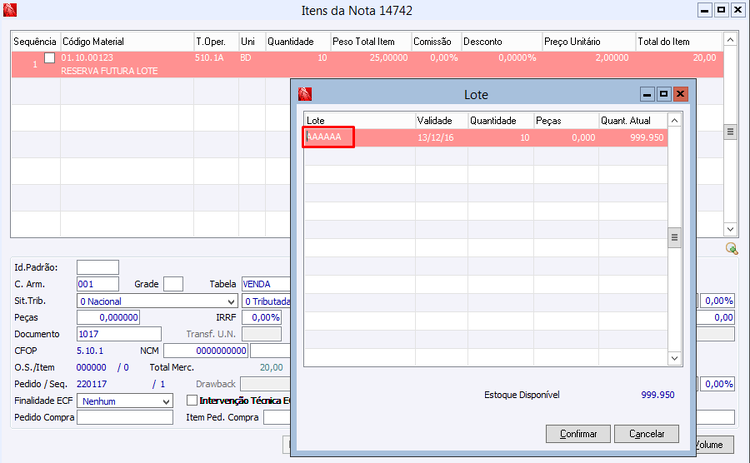Screen dimensions: 750x463
Task: Click the Total do Item column header
Action: [x=679, y=42]
